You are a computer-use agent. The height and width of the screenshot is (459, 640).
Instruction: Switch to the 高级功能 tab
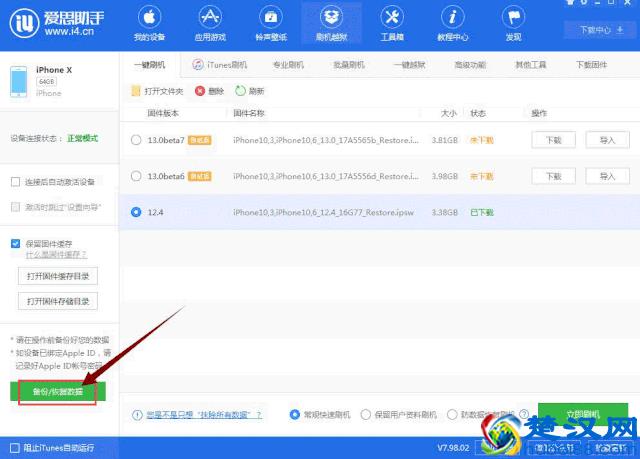point(470,65)
